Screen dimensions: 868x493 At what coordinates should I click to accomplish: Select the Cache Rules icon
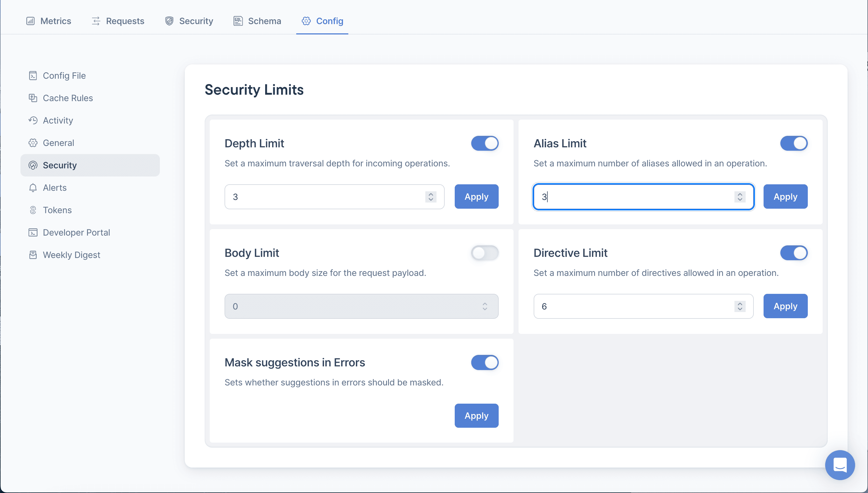[33, 98]
